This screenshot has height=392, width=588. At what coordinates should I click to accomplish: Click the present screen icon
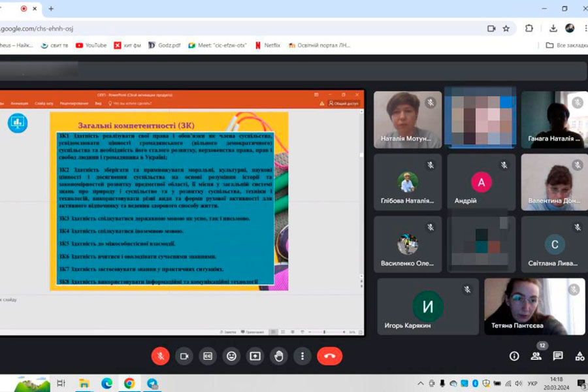click(x=255, y=356)
